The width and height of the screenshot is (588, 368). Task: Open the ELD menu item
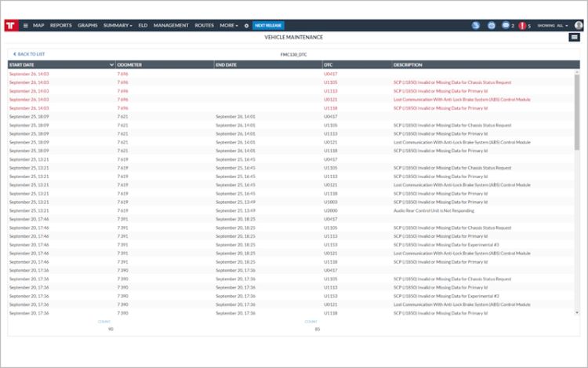click(x=143, y=25)
